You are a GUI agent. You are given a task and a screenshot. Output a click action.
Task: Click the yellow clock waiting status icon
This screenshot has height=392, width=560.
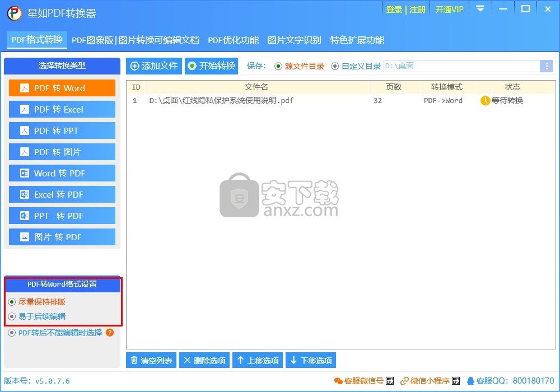[x=485, y=101]
